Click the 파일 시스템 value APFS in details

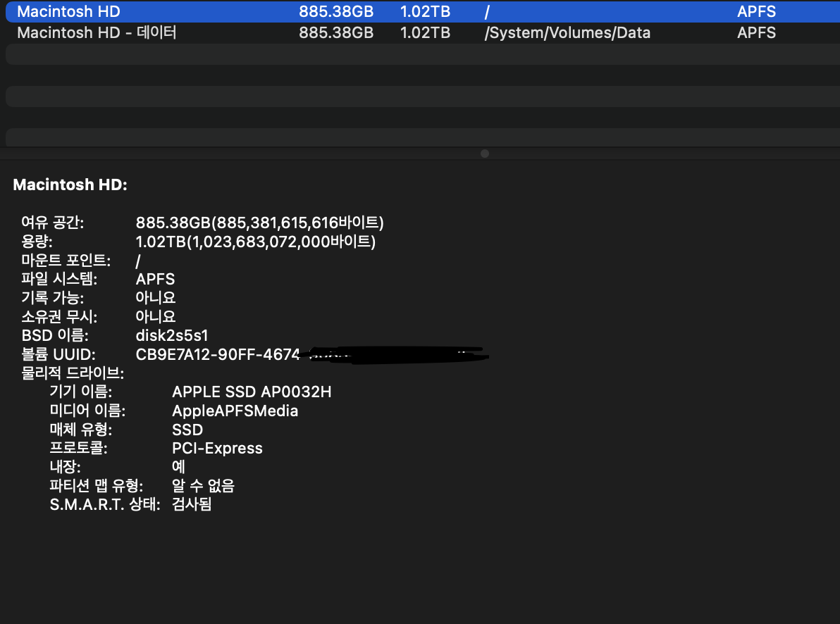[155, 279]
